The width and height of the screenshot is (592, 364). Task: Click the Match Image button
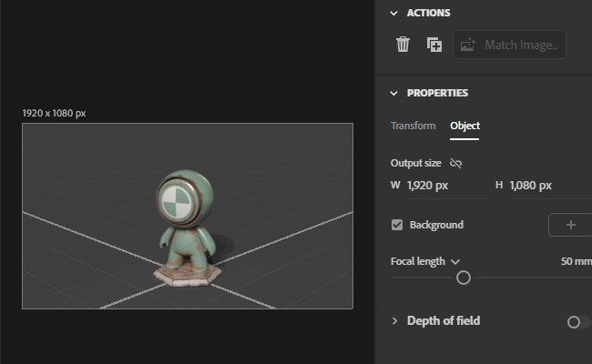tap(509, 45)
